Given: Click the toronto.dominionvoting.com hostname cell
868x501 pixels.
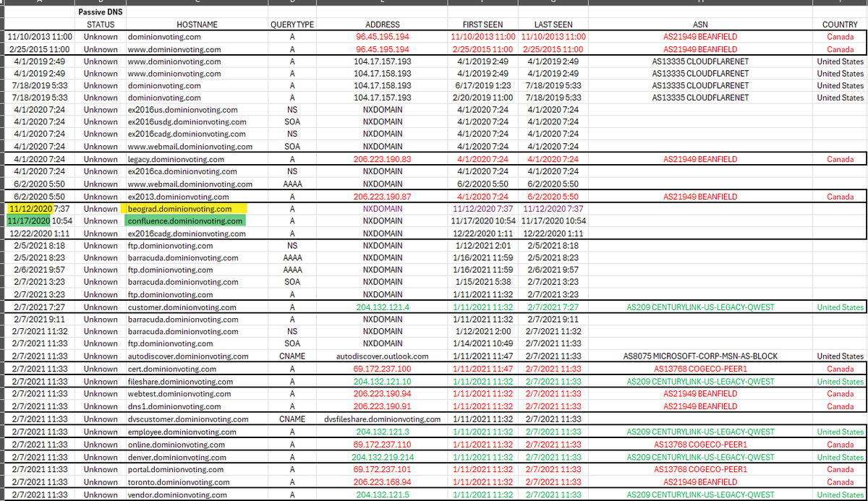Looking at the screenshot, I should pyautogui.click(x=179, y=482).
